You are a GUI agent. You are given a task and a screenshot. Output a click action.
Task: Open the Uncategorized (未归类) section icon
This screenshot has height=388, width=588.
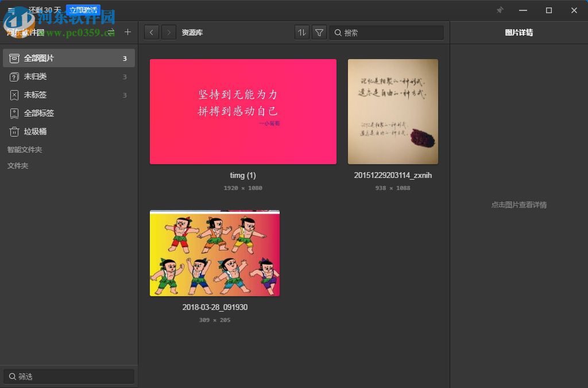tap(14, 76)
